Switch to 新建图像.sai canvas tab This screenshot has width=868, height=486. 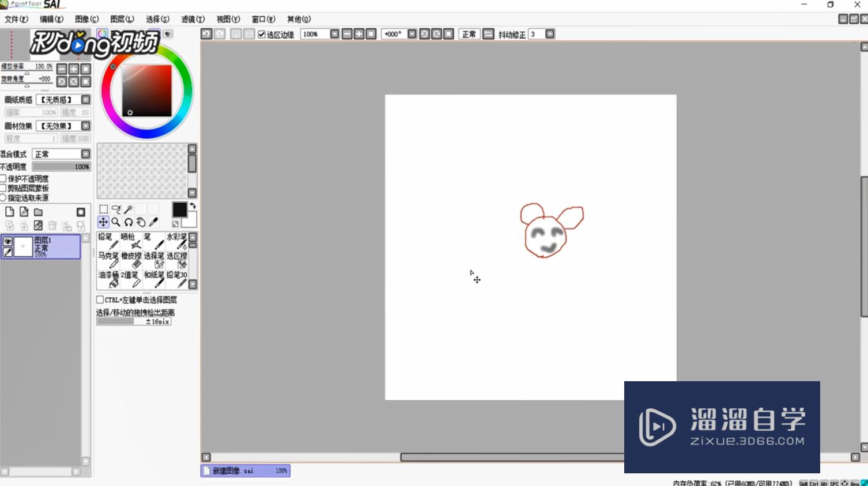(246, 470)
